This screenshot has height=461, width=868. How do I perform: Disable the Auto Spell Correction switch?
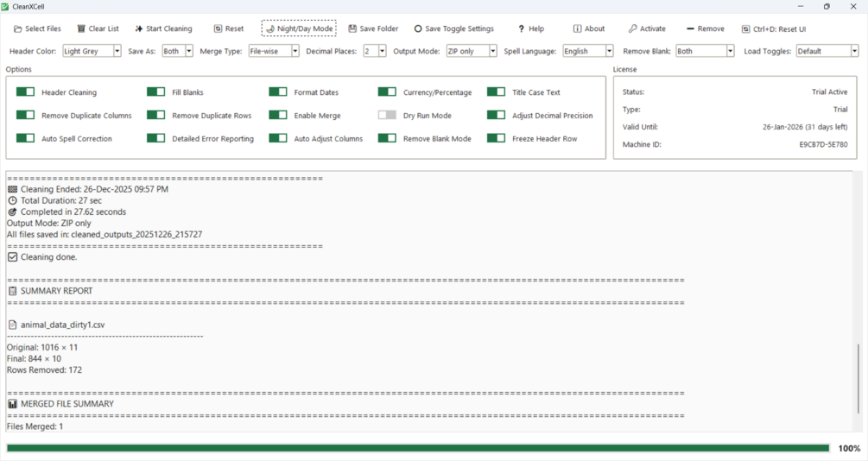tap(25, 138)
